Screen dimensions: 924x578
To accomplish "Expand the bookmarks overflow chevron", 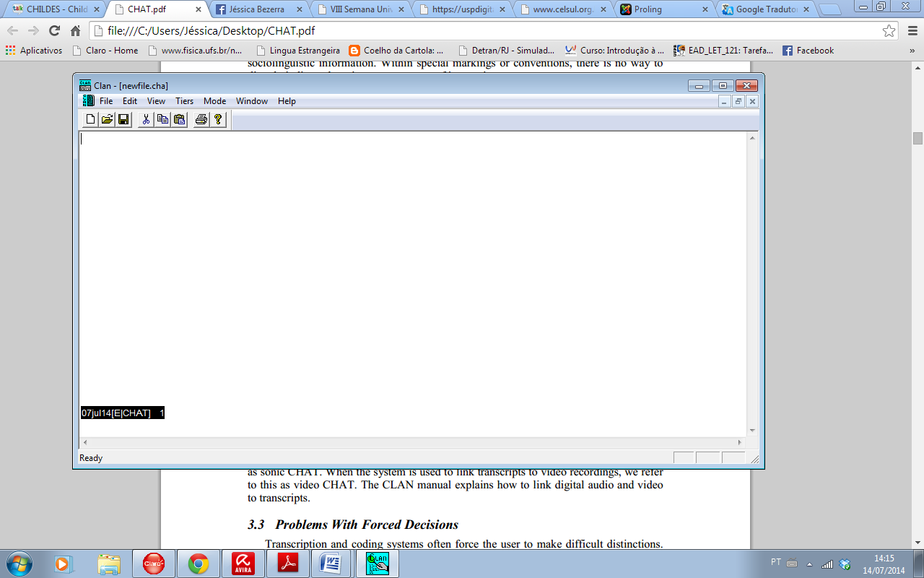I will point(912,51).
